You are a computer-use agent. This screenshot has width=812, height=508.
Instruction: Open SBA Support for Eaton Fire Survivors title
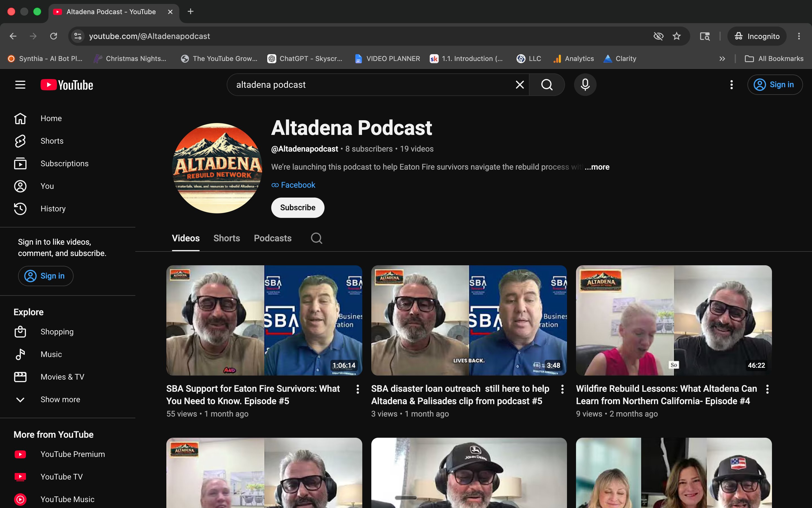click(x=253, y=395)
